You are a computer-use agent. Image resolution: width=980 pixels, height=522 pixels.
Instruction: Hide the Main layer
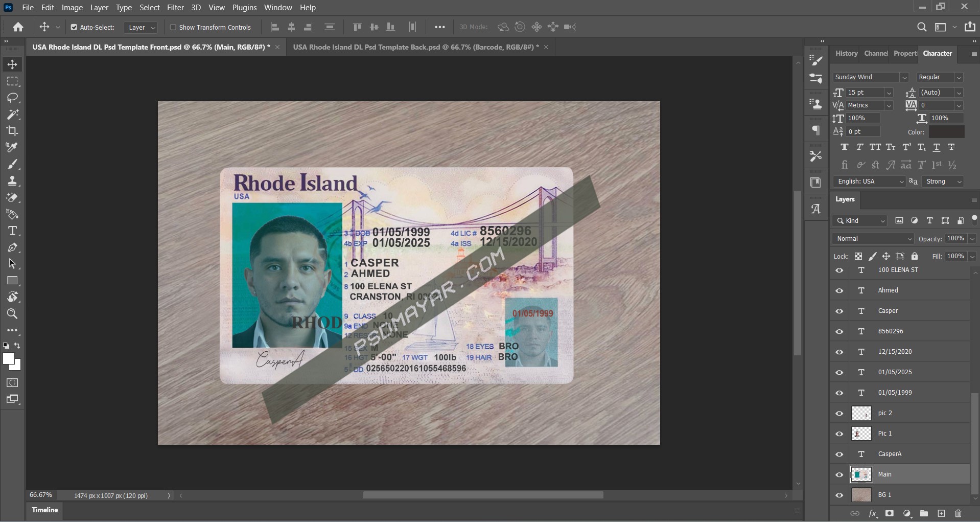pyautogui.click(x=839, y=474)
